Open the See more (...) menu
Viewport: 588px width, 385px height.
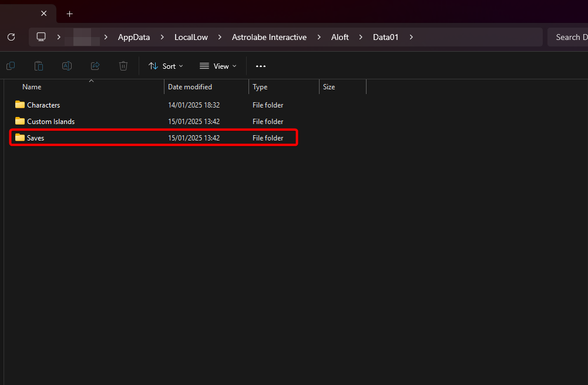click(x=260, y=66)
